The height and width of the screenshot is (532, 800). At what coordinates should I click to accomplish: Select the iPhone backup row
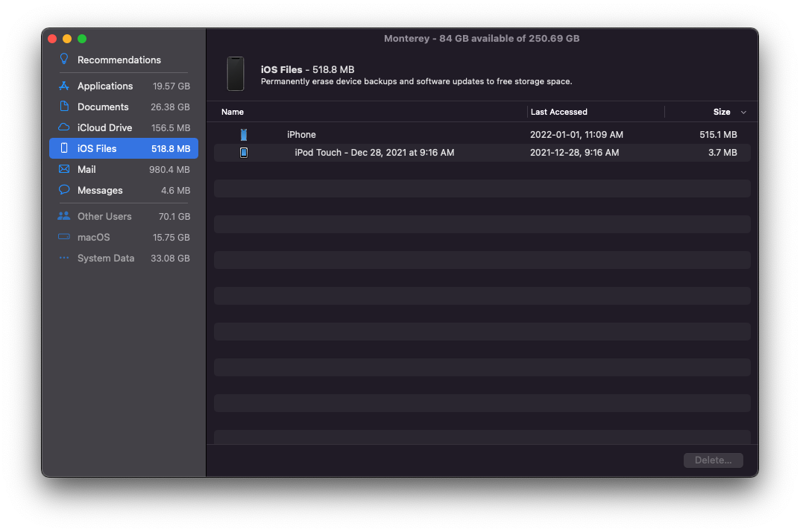coord(482,135)
